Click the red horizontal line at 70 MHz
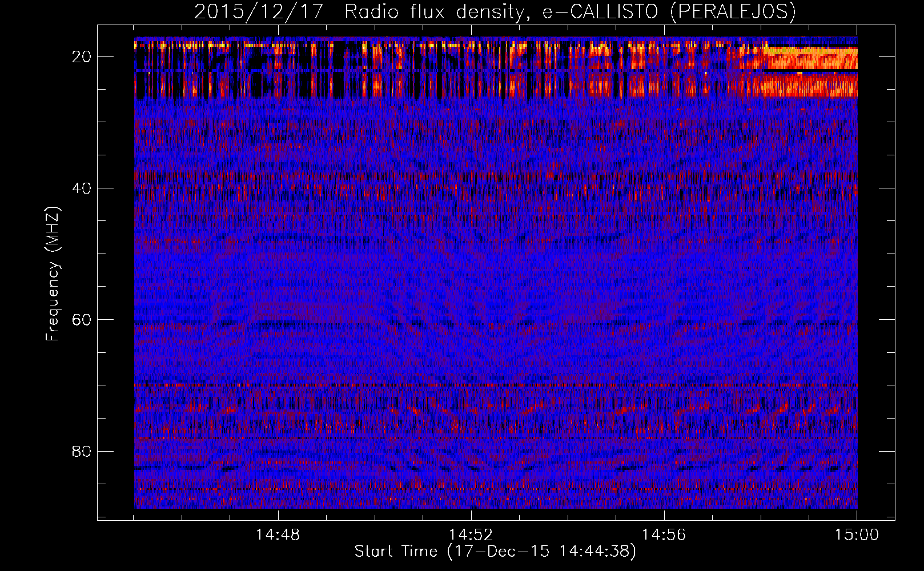Screen dimensions: 924x571 click(495, 385)
